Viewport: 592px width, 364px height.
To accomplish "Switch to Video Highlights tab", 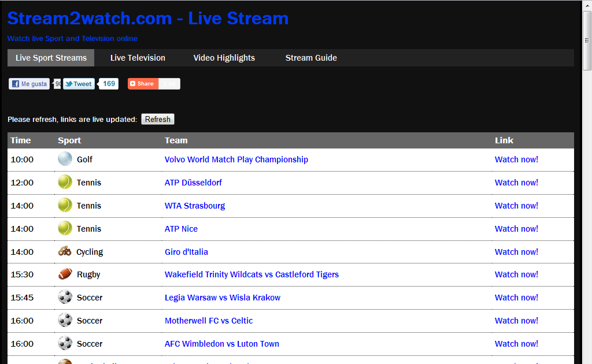I will click(x=224, y=58).
